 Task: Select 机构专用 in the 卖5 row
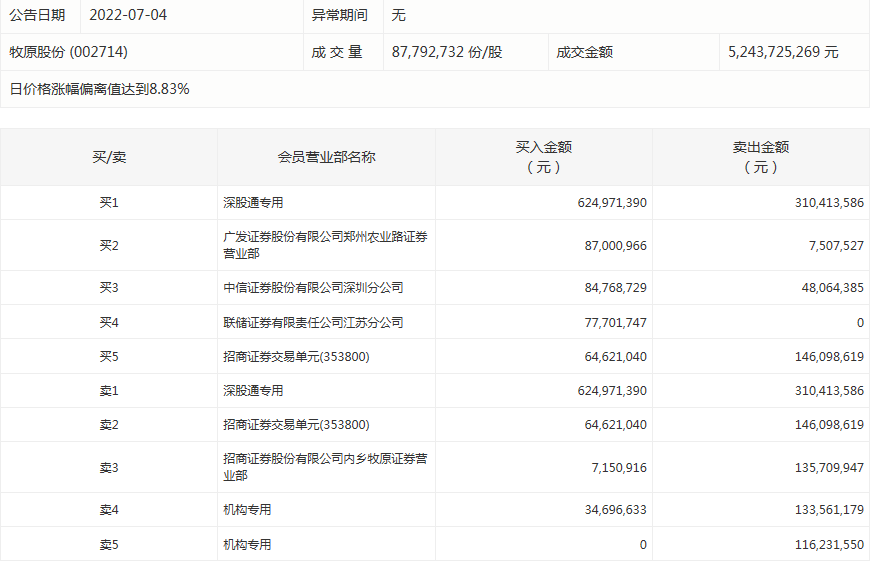pos(247,545)
